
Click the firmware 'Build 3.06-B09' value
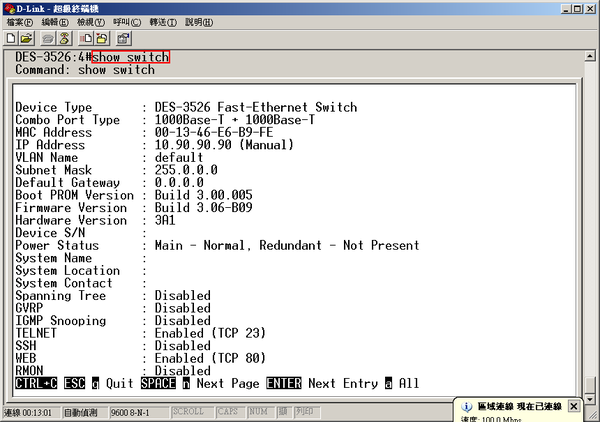[204, 208]
